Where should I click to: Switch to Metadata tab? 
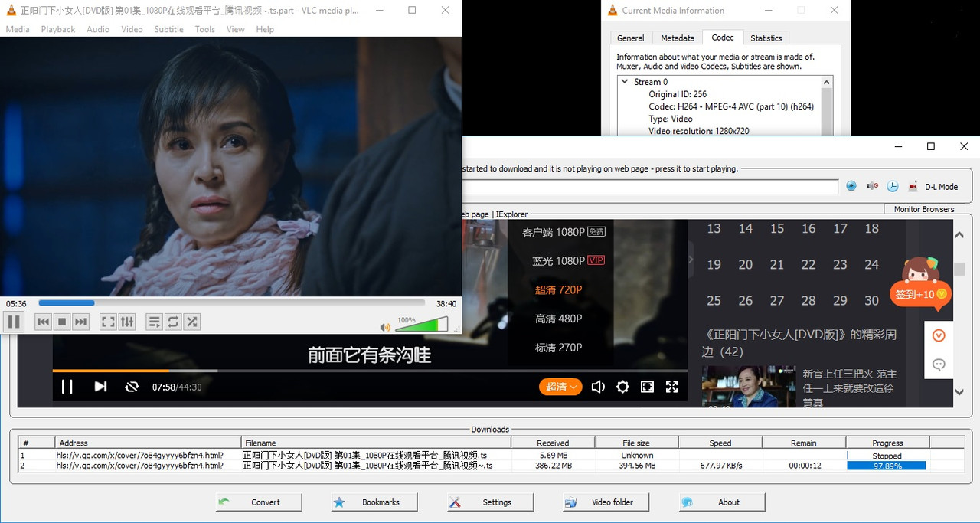pos(678,38)
